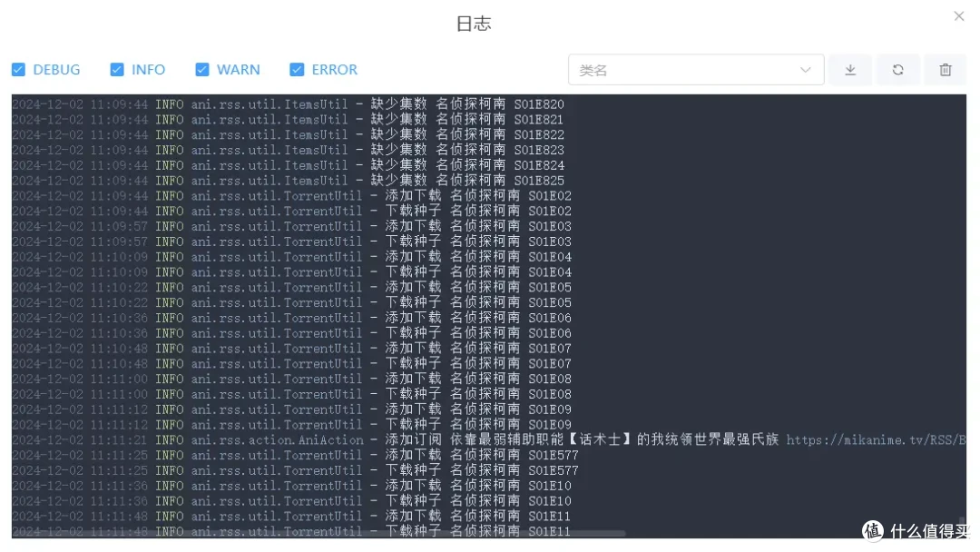Click log entry 添加下载 名侦探柯南 S01E11
Viewport: 980px width, 552px height.
[291, 517]
